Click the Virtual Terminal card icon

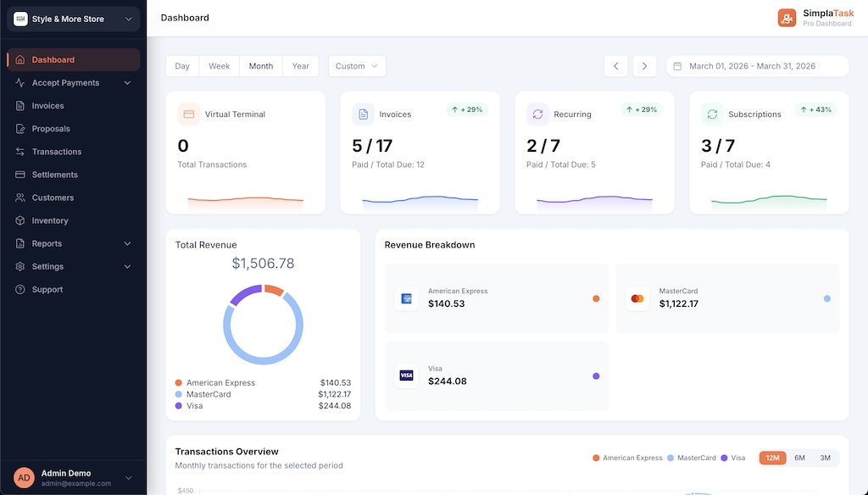pyautogui.click(x=189, y=114)
